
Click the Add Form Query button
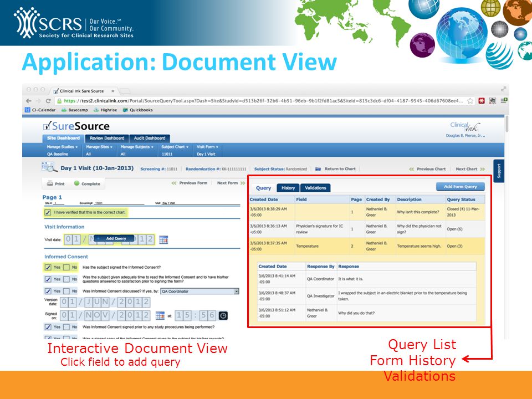pyautogui.click(x=461, y=187)
